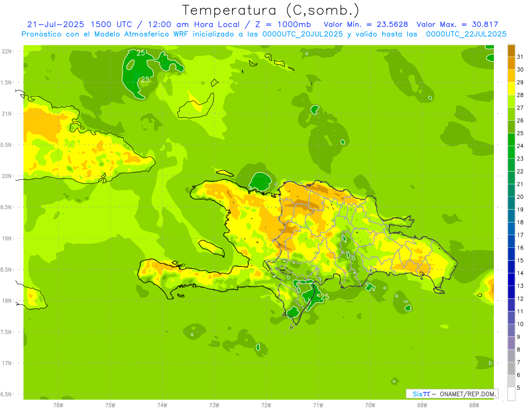Select 'Valor Max. = 30.817' value

click(458, 24)
